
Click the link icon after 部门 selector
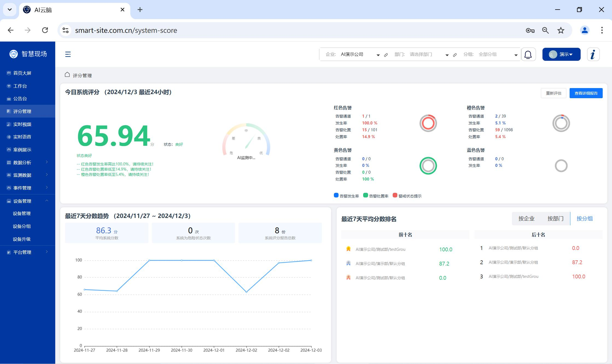455,55
